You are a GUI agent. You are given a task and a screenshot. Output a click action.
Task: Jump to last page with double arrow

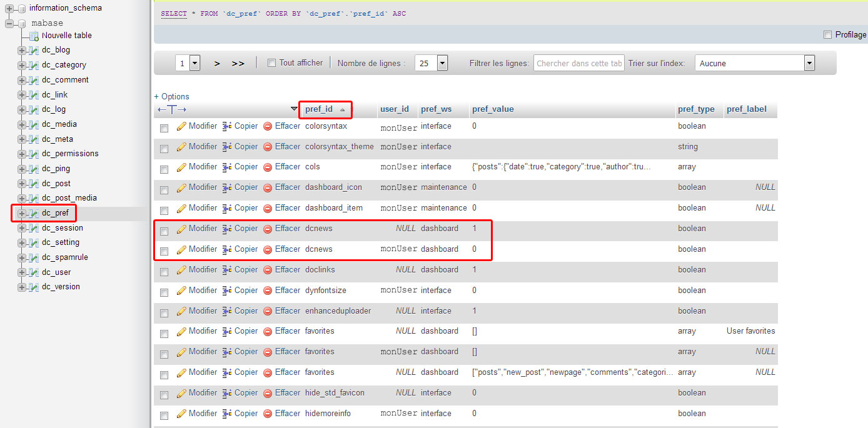click(238, 63)
